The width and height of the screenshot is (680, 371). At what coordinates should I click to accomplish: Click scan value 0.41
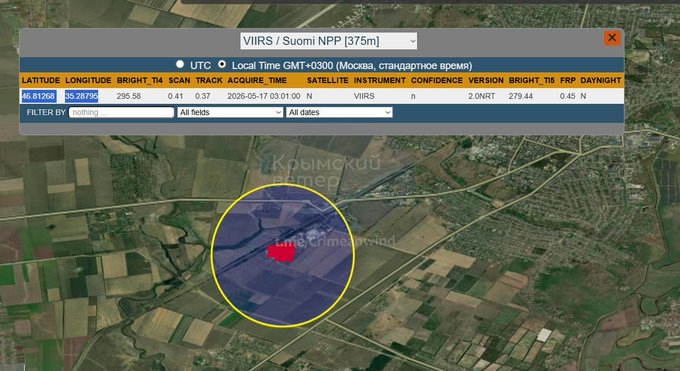(x=176, y=96)
